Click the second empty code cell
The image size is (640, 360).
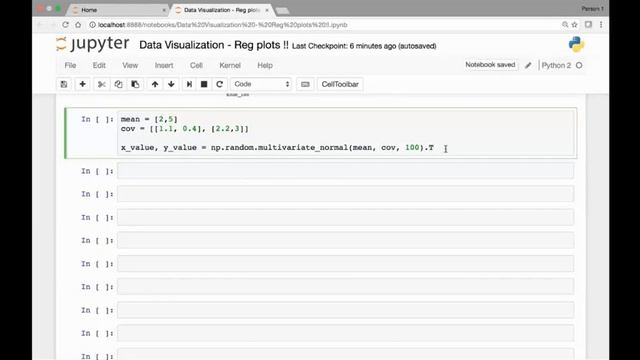(x=345, y=194)
